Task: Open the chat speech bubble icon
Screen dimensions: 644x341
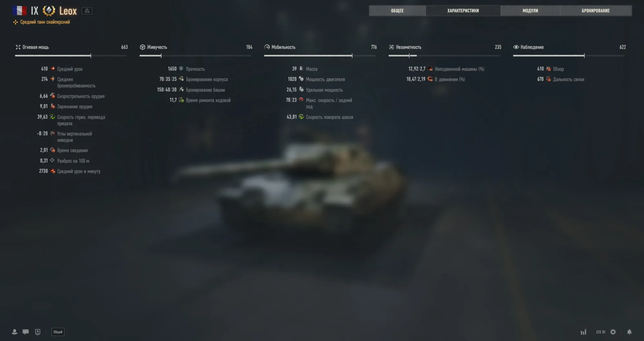Action: coord(25,332)
